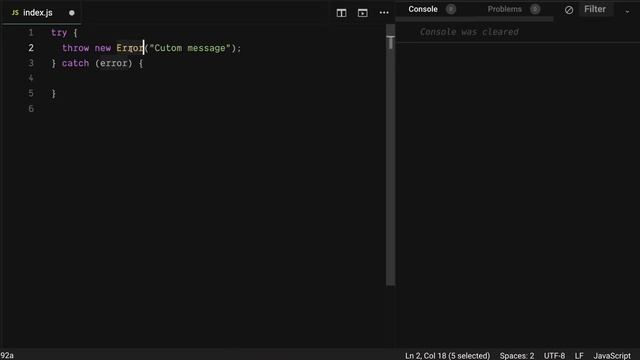Viewport: 640px width, 360px height.
Task: Click the 'LF' line ending status entry
Action: point(579,356)
